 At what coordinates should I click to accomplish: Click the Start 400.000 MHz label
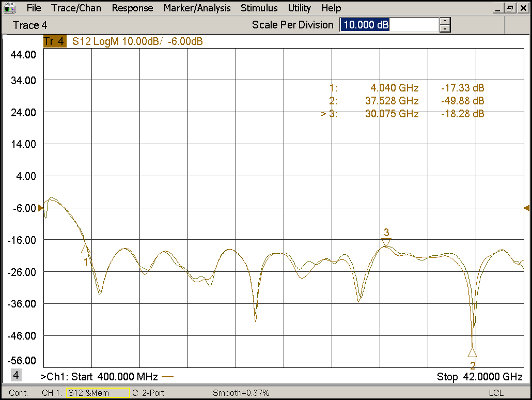point(114,377)
